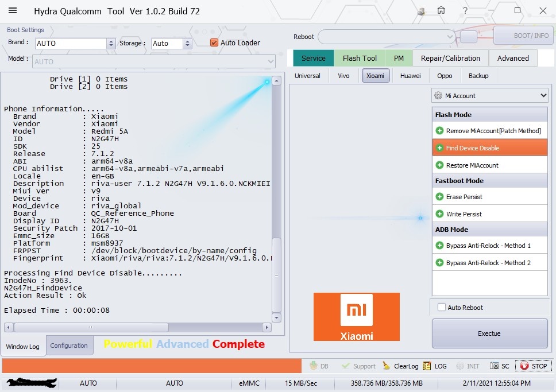Switch to the Flash Tool tab
Image resolution: width=556 pixels, height=392 pixels.
coord(360,58)
